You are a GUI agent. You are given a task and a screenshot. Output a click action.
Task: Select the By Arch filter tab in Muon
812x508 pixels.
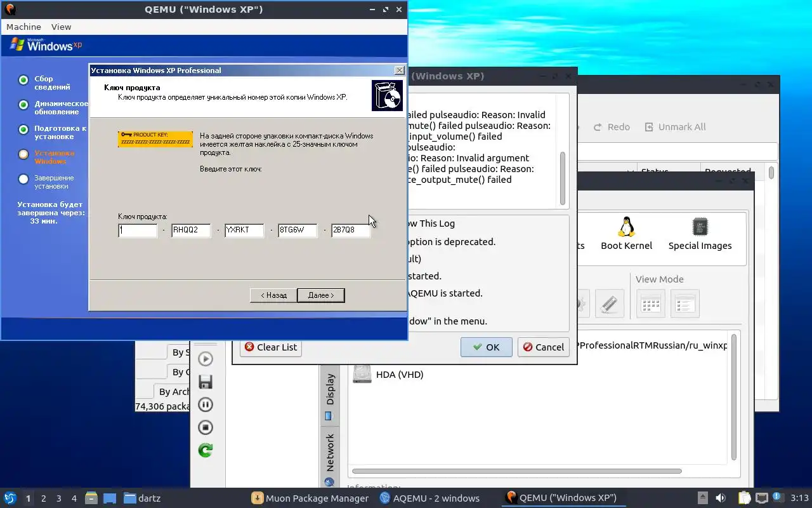click(173, 391)
